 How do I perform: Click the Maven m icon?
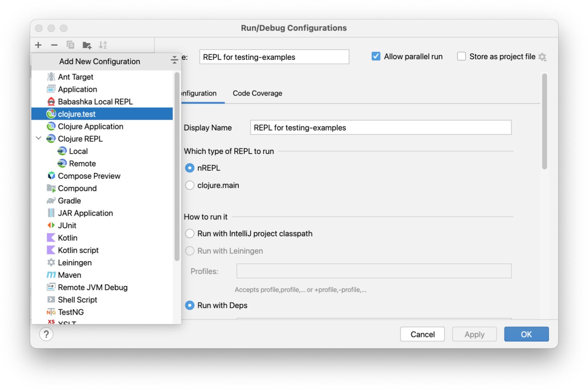click(x=51, y=275)
